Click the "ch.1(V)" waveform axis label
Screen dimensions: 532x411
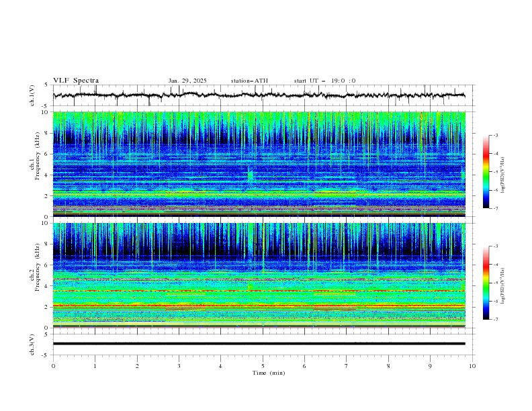[x=32, y=95]
